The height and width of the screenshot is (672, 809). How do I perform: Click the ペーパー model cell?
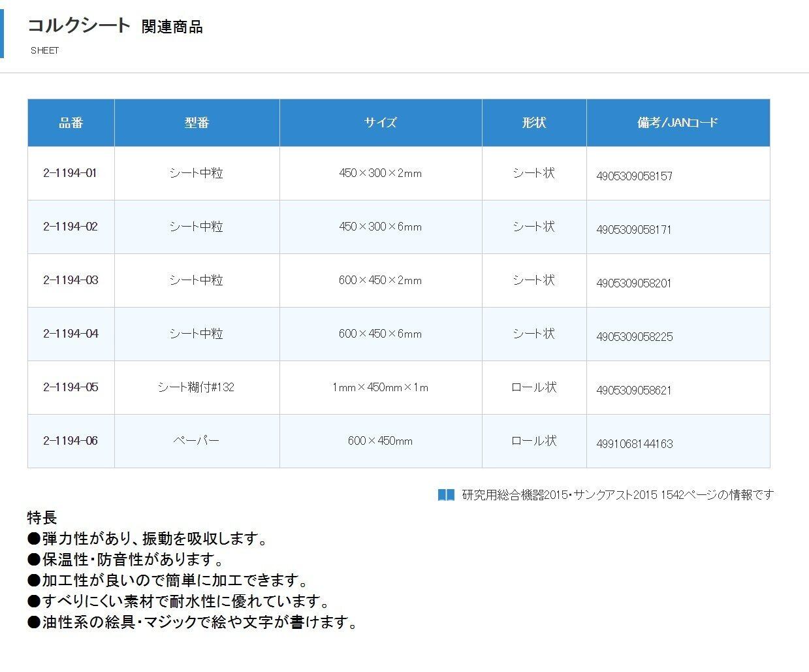pos(196,441)
